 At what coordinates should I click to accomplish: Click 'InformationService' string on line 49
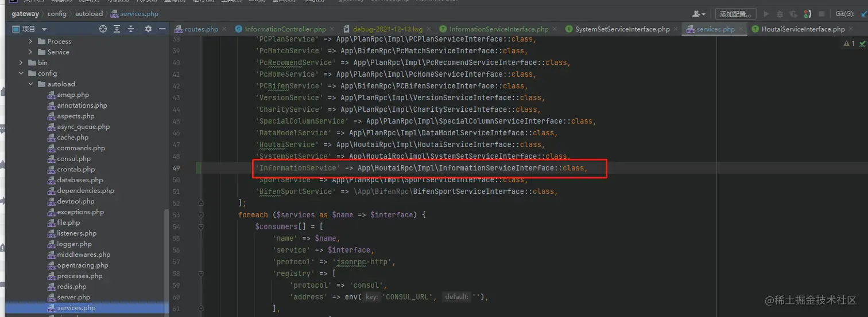[x=298, y=168]
